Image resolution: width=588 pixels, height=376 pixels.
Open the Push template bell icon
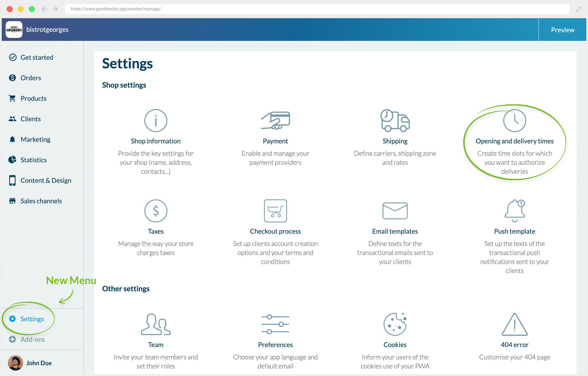tap(514, 211)
